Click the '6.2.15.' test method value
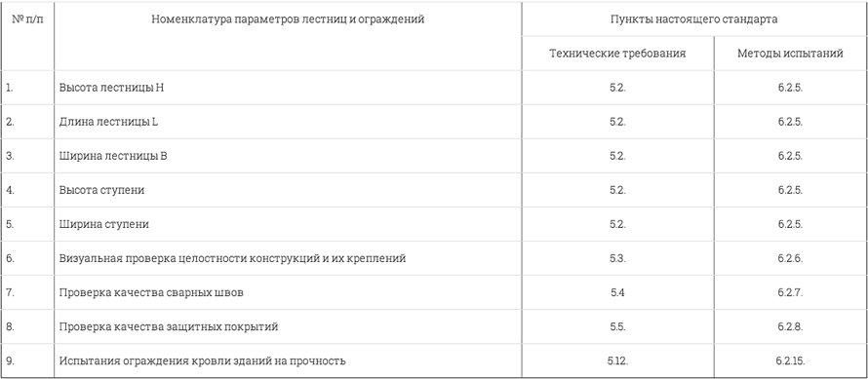Image resolution: width=868 pixels, height=379 pixels. pos(790,360)
